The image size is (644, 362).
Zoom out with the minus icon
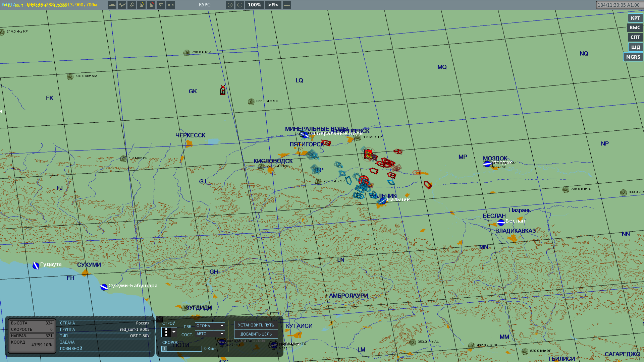pyautogui.click(x=239, y=5)
